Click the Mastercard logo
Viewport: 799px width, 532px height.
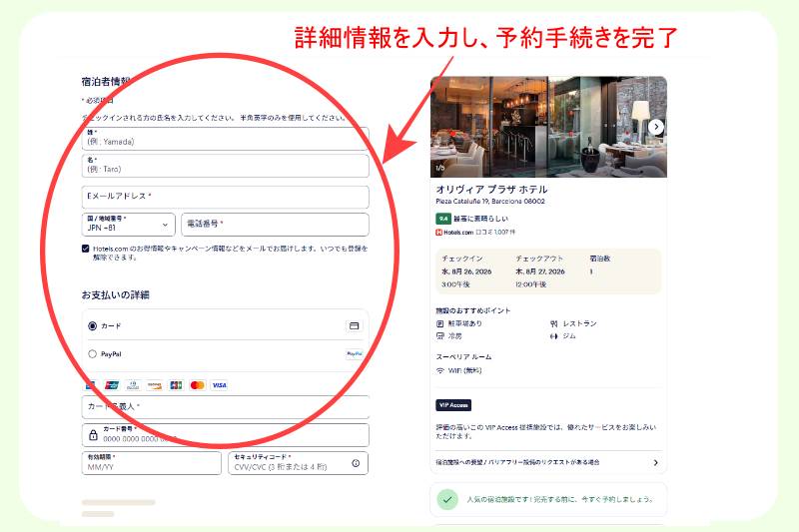197,385
